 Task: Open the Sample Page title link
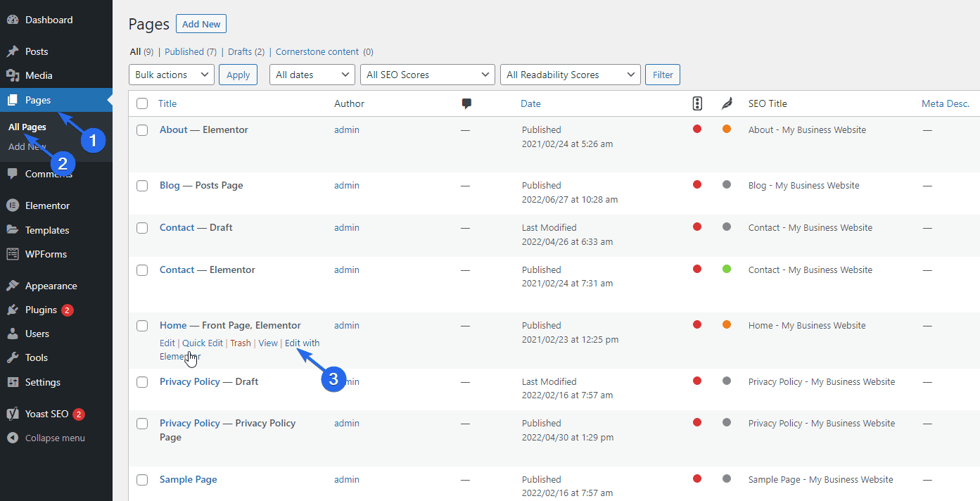pos(189,479)
